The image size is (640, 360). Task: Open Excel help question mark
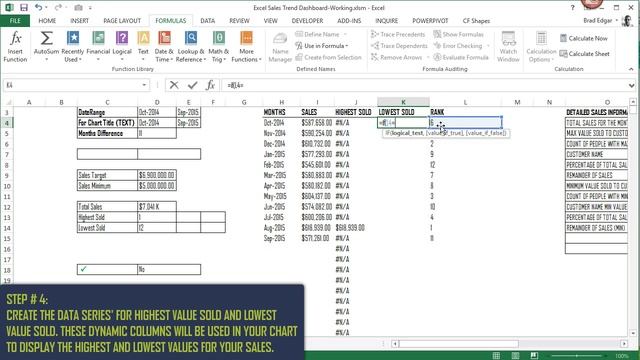tap(572, 8)
